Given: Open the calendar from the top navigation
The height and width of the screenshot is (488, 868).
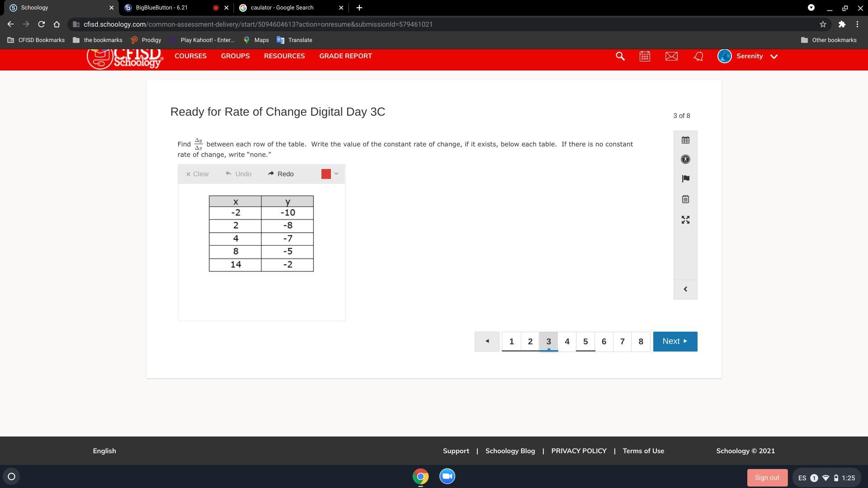Looking at the screenshot, I should (x=644, y=56).
